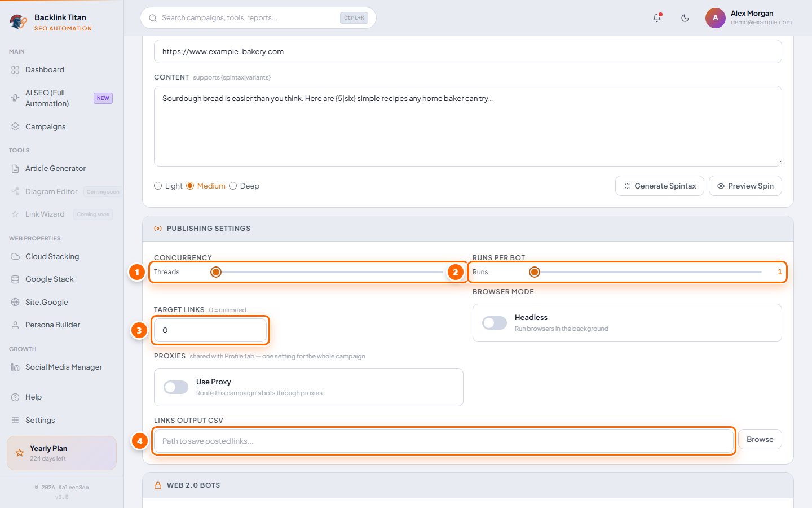Select the Medium spin radio button
The height and width of the screenshot is (508, 812).
(190, 186)
